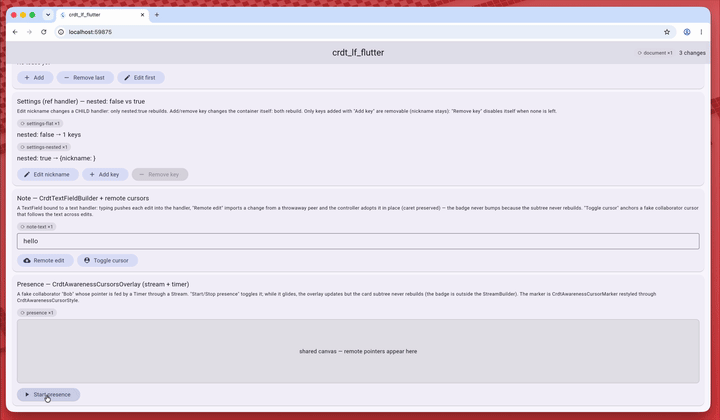Close the crdt_lf_flutter tab
The width and height of the screenshot is (720, 420).
pyautogui.click(x=142, y=15)
